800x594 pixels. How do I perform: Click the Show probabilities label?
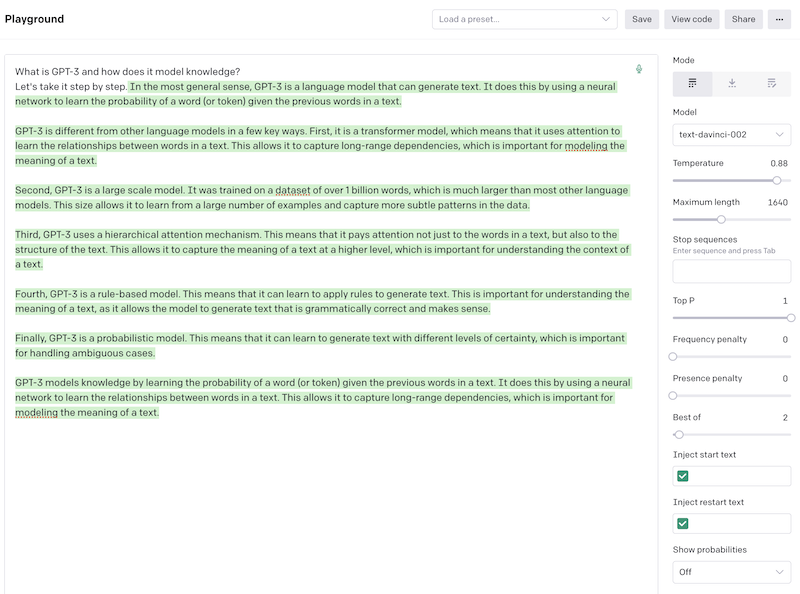(709, 550)
